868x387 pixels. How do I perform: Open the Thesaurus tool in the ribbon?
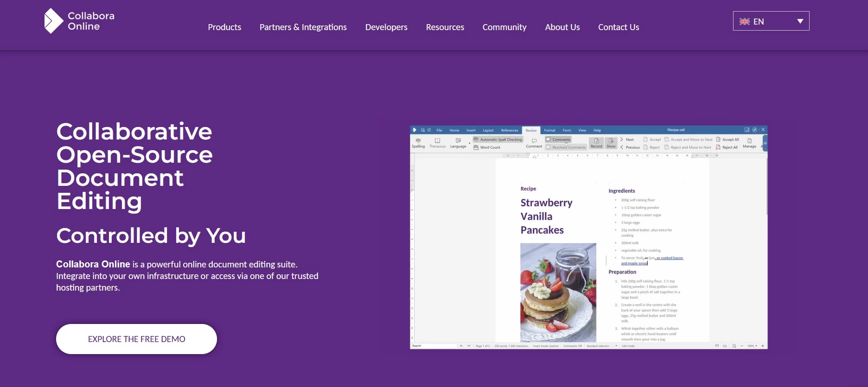437,143
